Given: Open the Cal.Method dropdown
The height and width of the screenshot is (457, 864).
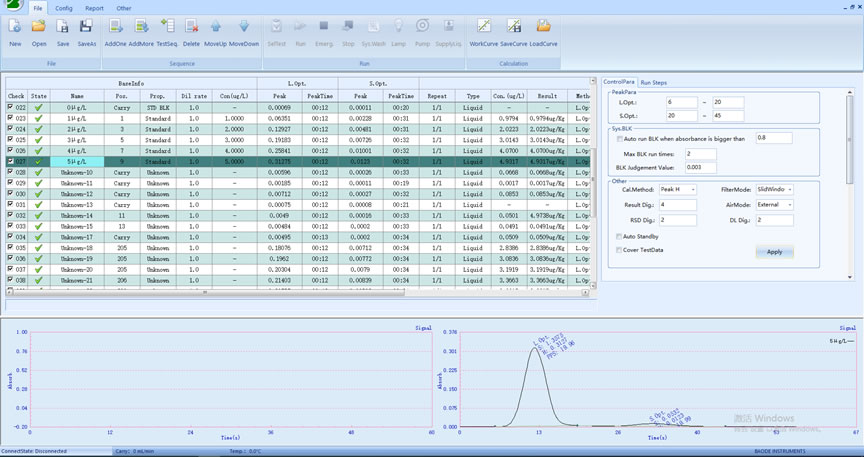Looking at the screenshot, I should 677,190.
